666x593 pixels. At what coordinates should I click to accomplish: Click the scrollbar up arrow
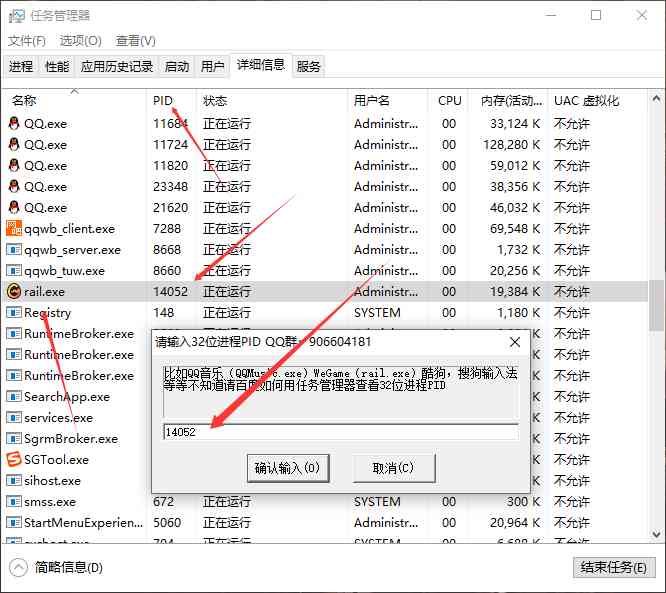coord(657,99)
